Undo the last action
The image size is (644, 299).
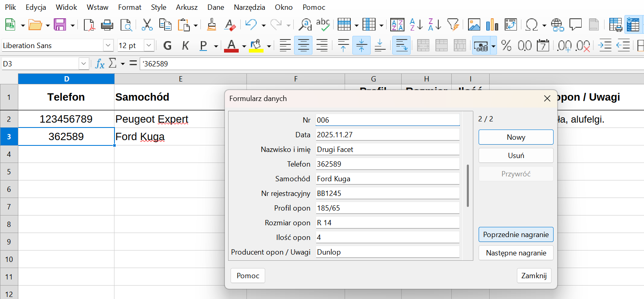pos(251,25)
